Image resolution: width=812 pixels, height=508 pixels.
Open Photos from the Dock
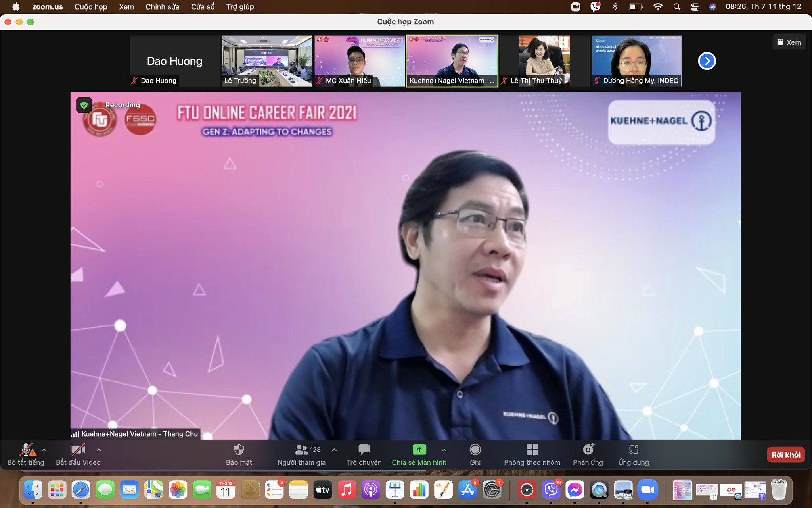(x=178, y=491)
